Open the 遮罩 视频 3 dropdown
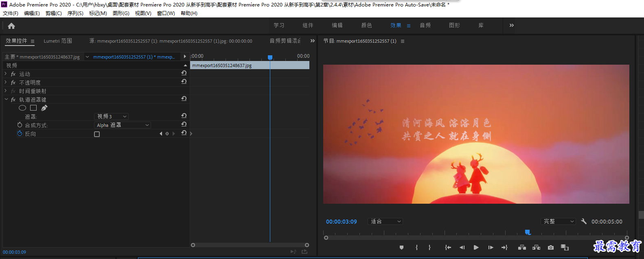The height and width of the screenshot is (259, 644). point(111,117)
